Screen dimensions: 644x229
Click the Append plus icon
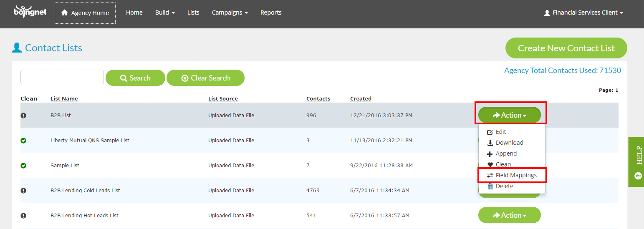[490, 154]
